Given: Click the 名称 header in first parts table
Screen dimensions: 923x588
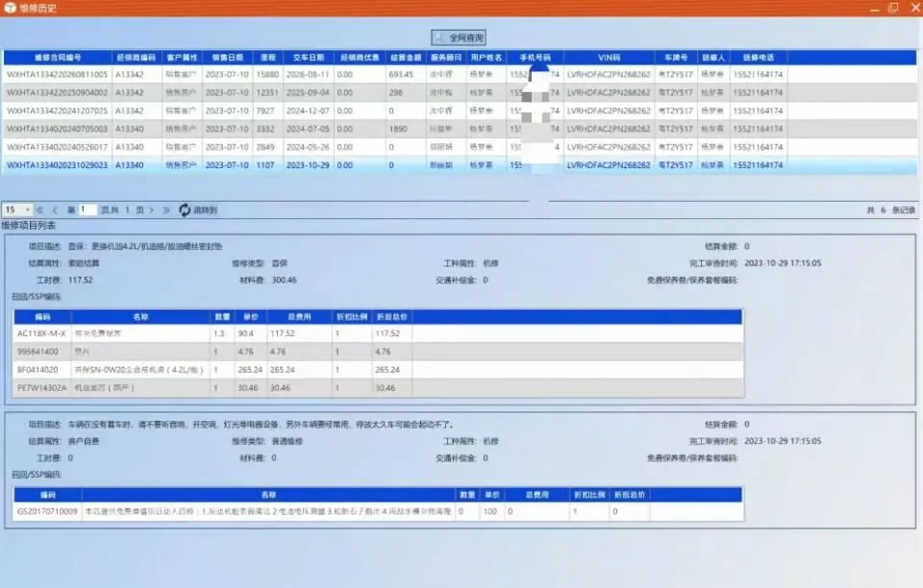Looking at the screenshot, I should point(140,317).
